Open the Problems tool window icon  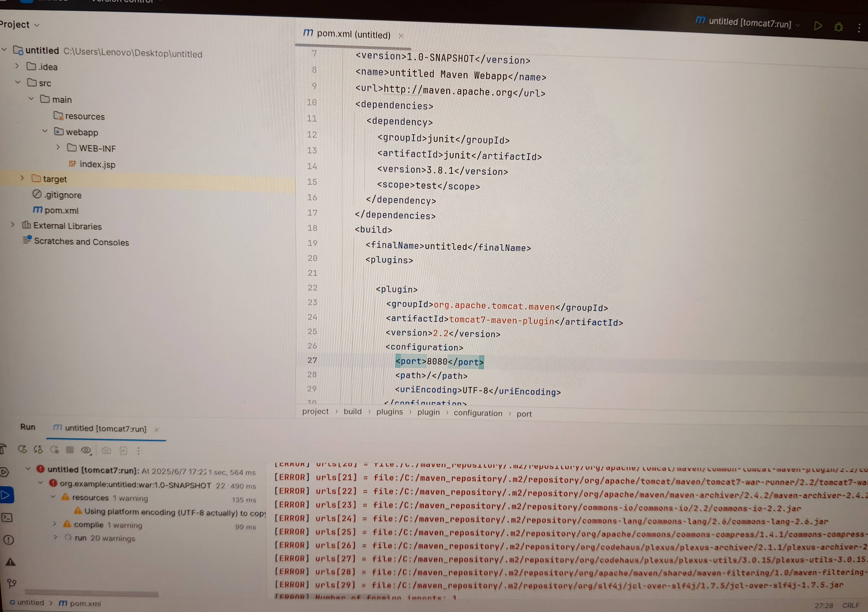click(8, 540)
